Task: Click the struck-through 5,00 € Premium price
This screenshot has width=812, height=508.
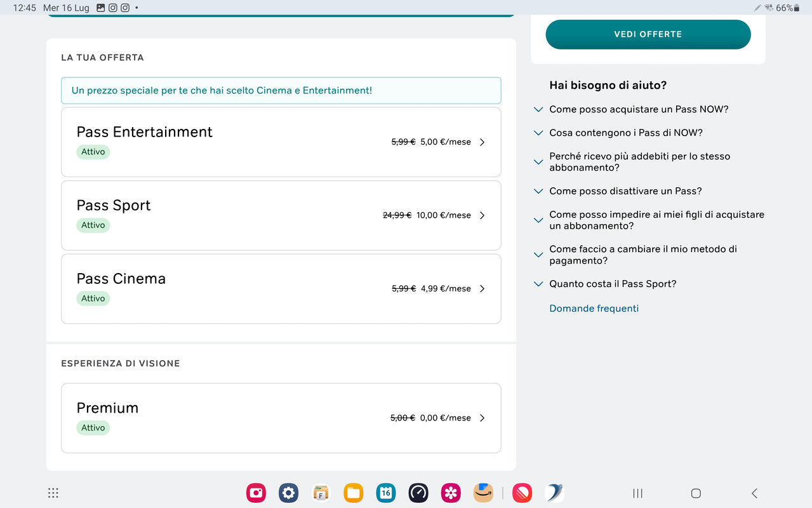Action: (403, 418)
